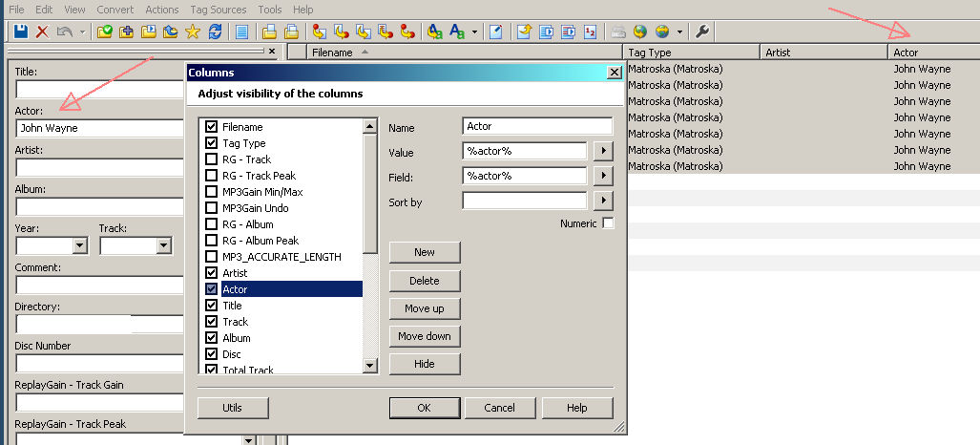The image size is (980, 445).
Task: Open Actions via the first Aa icon
Action: pos(435,32)
